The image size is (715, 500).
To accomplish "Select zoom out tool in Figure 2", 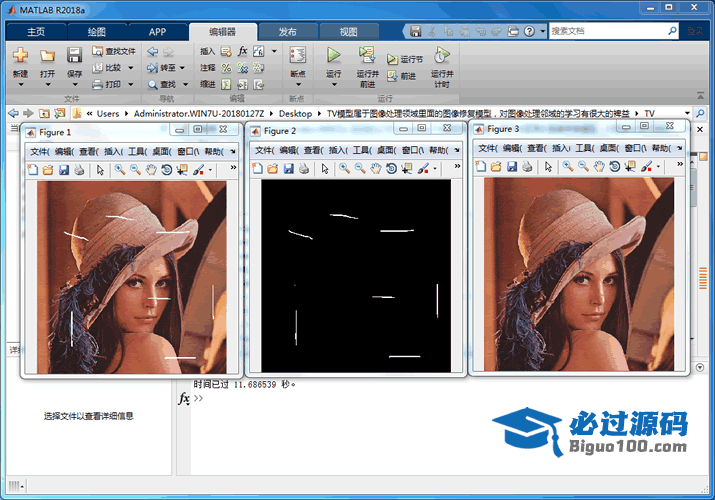I will [360, 169].
